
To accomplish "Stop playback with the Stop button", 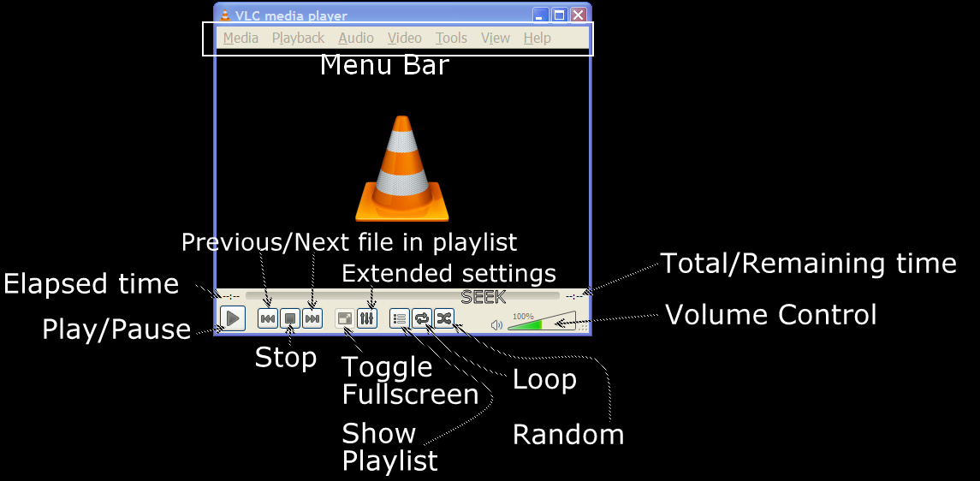I will pyautogui.click(x=290, y=318).
